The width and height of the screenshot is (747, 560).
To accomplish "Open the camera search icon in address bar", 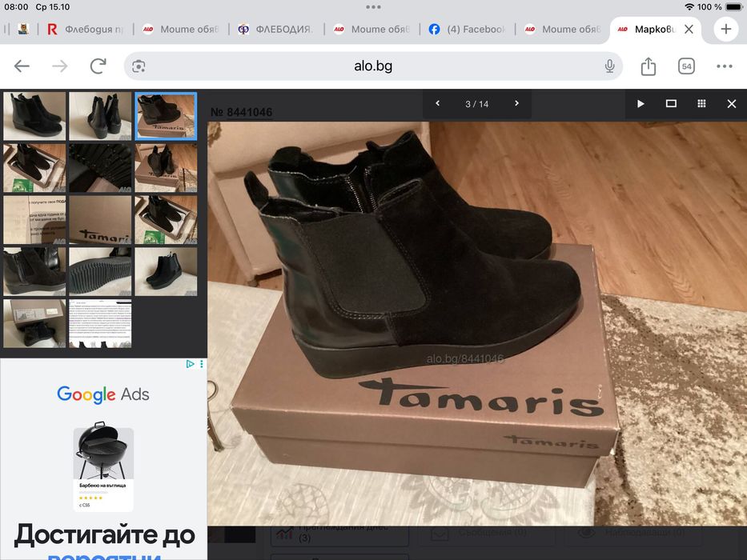I will [x=139, y=66].
